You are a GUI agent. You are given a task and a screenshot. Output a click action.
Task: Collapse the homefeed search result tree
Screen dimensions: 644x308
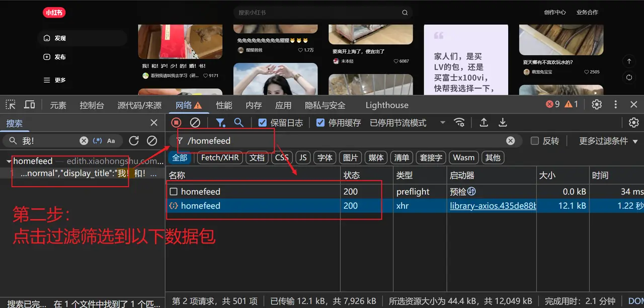pos(9,162)
